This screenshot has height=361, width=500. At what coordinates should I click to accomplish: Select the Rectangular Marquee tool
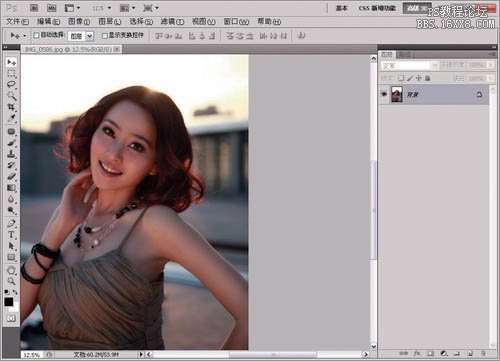point(11,73)
